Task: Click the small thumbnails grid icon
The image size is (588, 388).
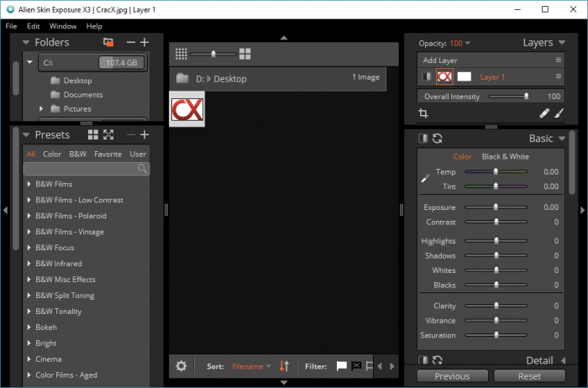Action: 181,54
